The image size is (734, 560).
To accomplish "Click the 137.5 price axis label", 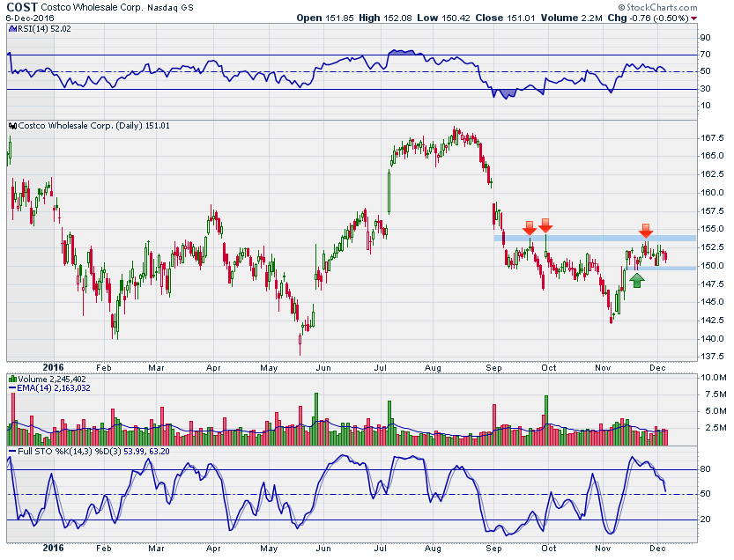I will [712, 357].
